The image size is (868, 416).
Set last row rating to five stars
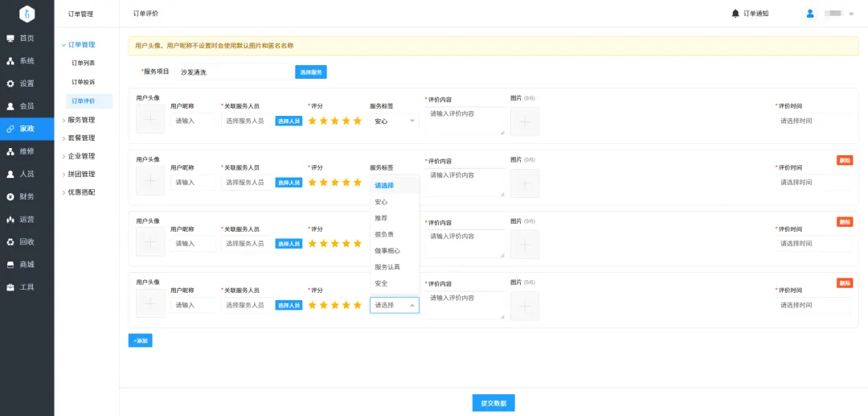357,305
